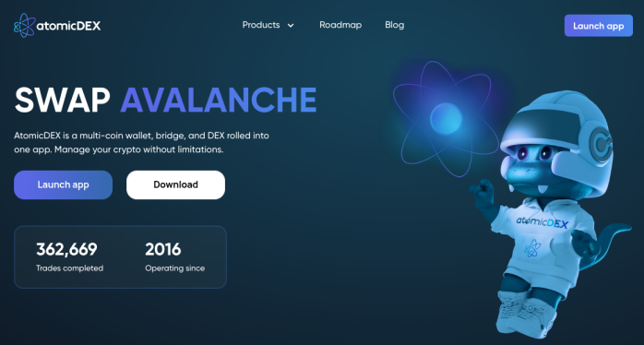Click the Trades completed label
This screenshot has width=644, height=345.
pyautogui.click(x=70, y=268)
